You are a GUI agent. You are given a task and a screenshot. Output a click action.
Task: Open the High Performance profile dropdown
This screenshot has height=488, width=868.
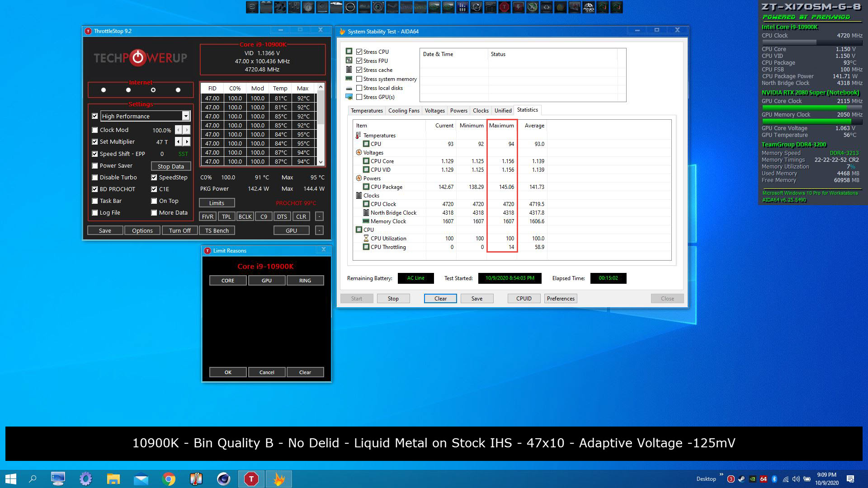tap(185, 116)
